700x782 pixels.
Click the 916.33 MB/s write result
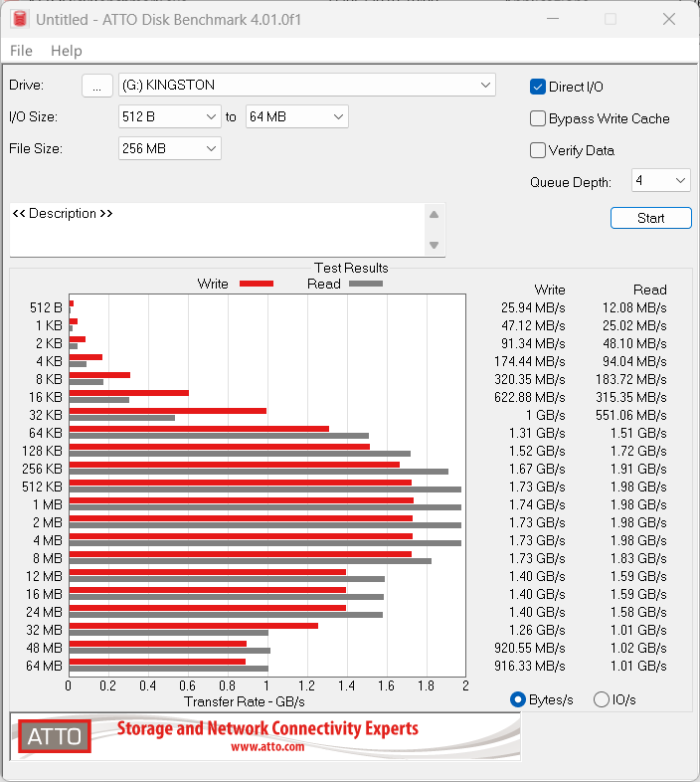[530, 667]
